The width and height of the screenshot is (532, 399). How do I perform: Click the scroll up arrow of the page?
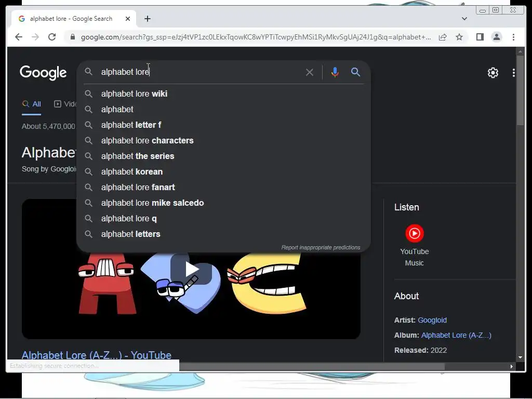click(x=520, y=51)
